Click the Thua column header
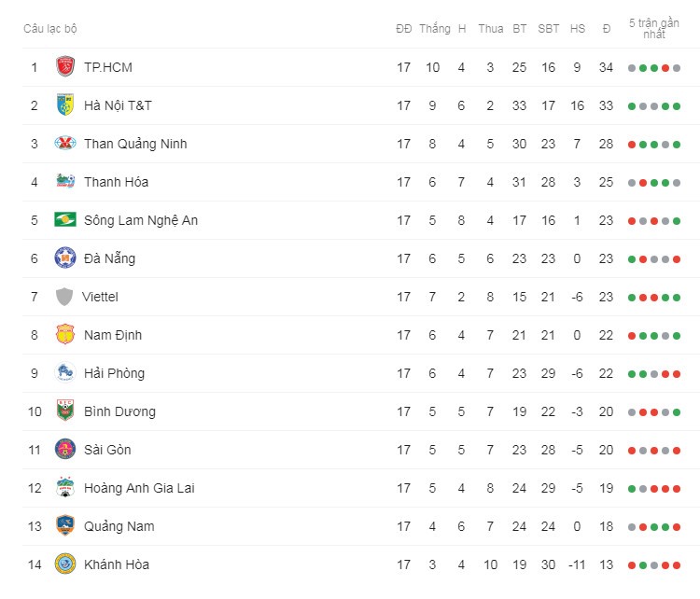 (x=491, y=29)
